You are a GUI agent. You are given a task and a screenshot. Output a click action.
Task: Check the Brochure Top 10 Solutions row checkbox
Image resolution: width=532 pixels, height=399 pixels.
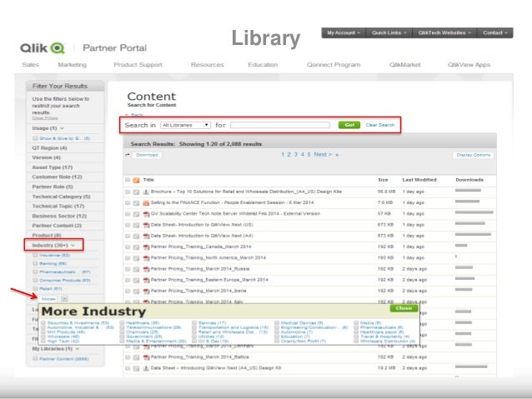(128, 192)
